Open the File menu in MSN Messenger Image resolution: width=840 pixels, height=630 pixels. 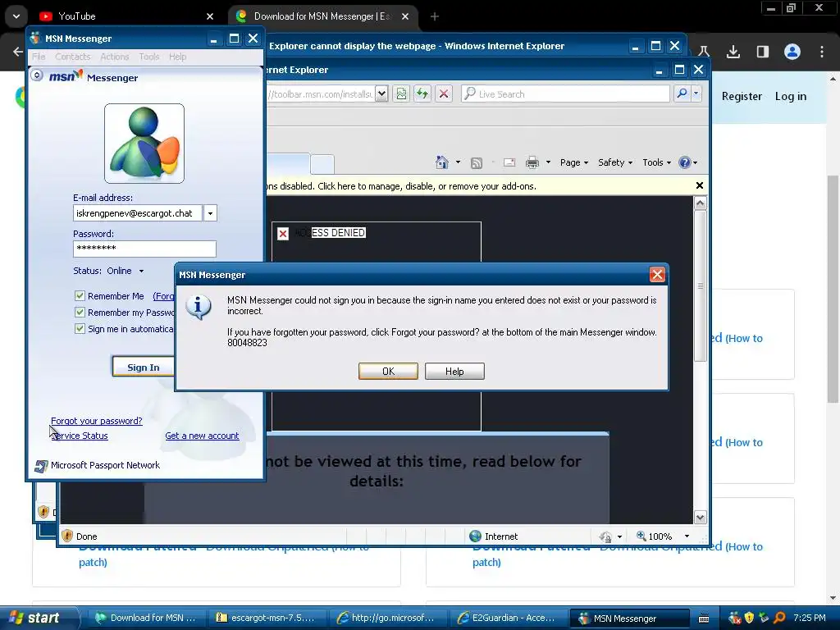39,57
